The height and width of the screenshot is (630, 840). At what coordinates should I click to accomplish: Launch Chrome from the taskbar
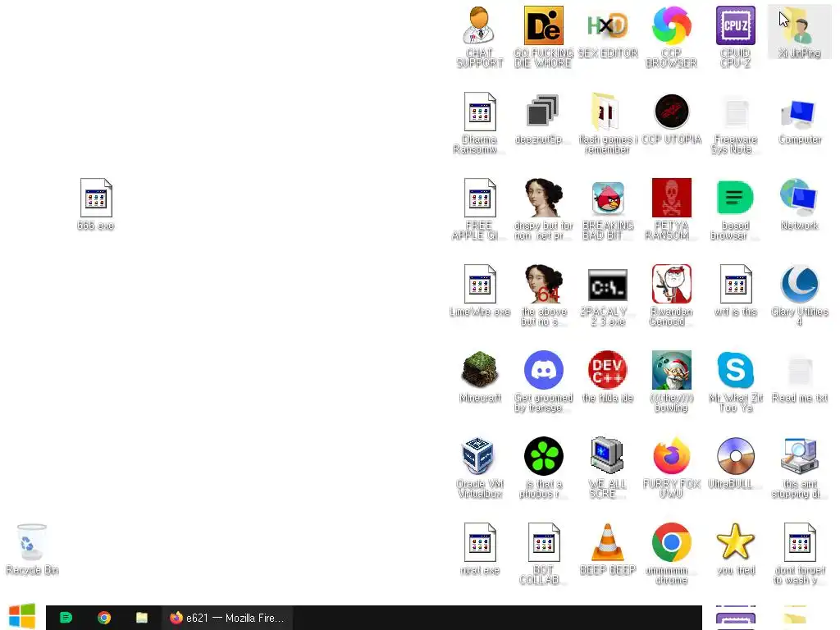click(x=104, y=618)
